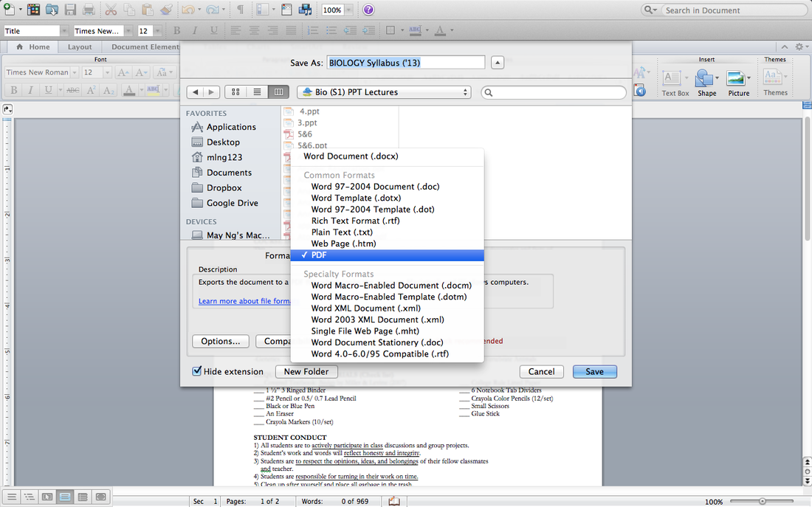The width and height of the screenshot is (812, 507).
Task: Toggle Bold formatting
Action: (x=176, y=30)
